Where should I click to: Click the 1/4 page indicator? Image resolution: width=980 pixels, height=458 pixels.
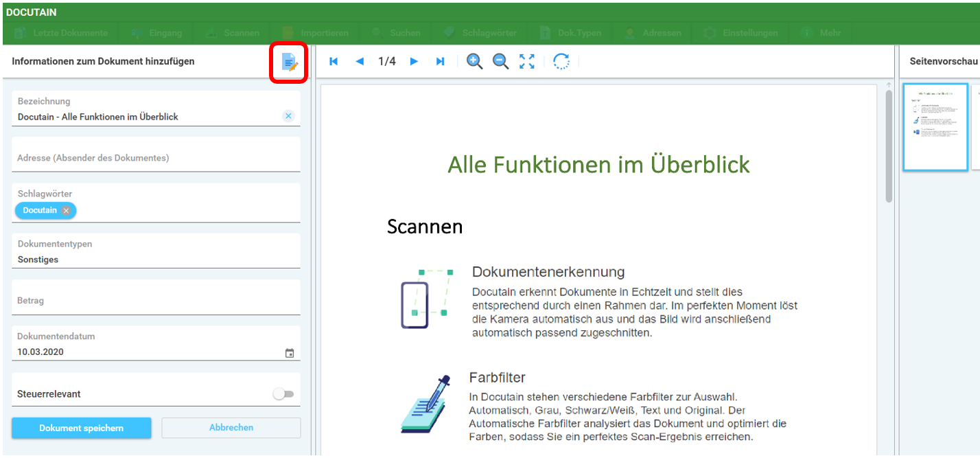tap(387, 62)
